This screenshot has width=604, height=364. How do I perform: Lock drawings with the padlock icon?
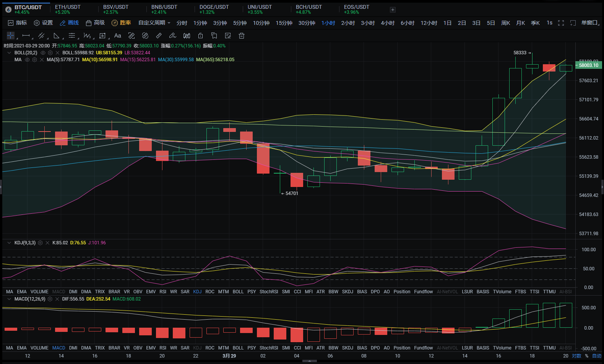[200, 36]
